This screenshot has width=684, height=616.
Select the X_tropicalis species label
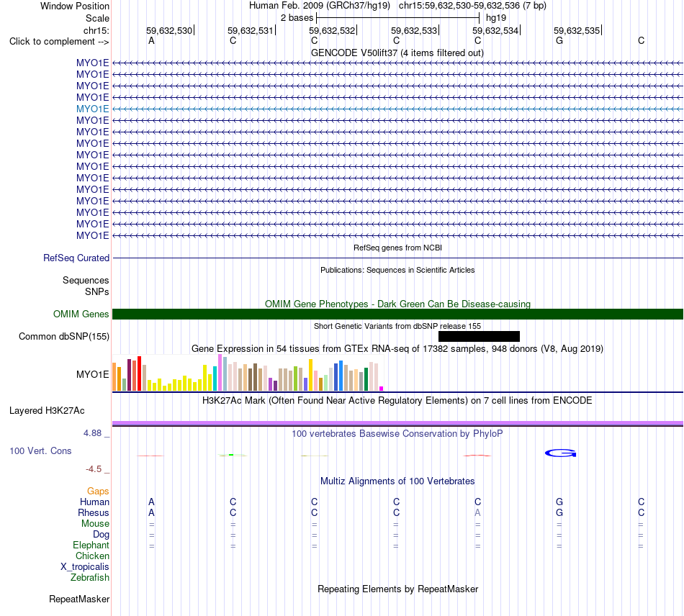click(x=85, y=567)
